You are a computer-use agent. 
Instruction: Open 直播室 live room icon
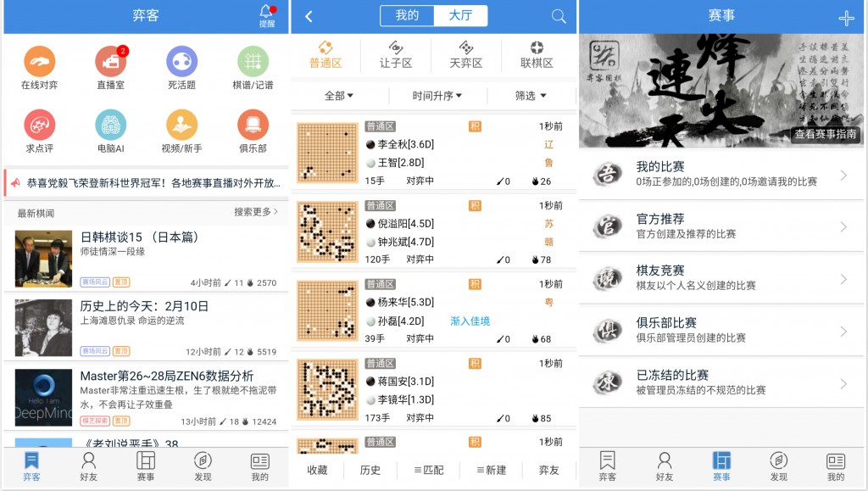[111, 61]
